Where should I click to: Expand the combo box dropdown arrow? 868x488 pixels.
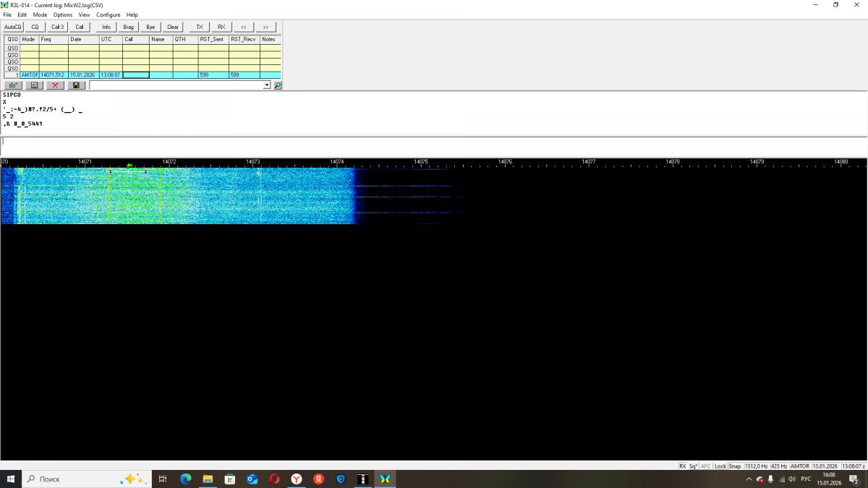(x=267, y=85)
